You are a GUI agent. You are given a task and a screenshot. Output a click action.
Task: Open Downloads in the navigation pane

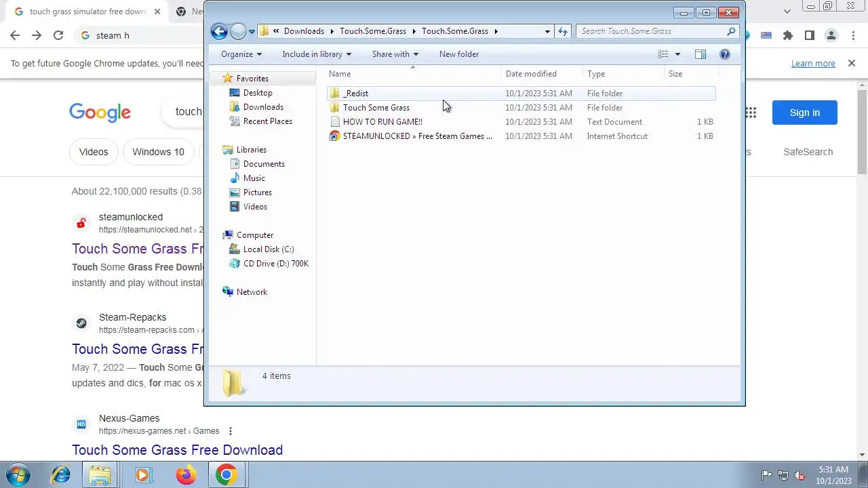pos(263,107)
